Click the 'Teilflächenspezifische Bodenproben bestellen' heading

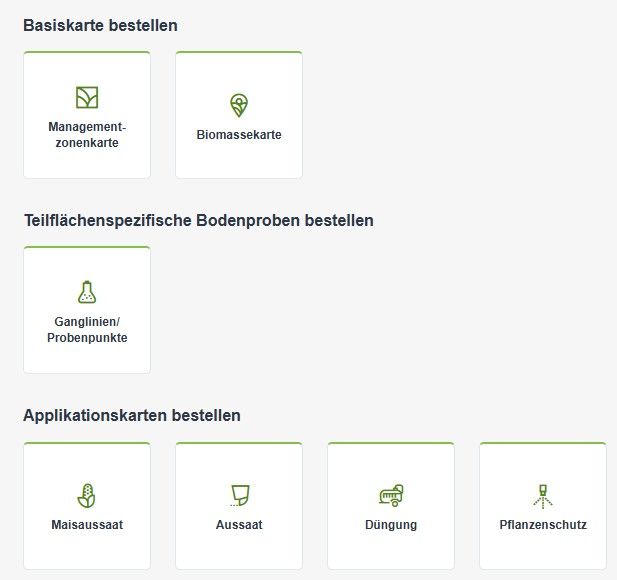coord(198,220)
